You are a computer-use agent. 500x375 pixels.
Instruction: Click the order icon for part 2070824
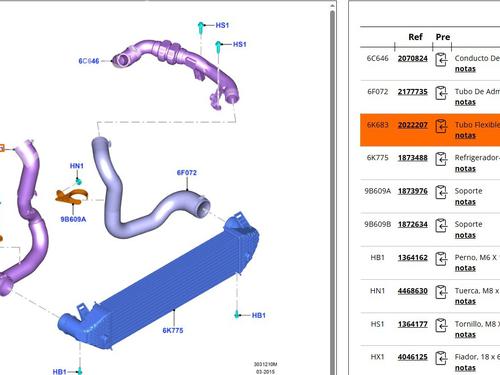tap(441, 60)
